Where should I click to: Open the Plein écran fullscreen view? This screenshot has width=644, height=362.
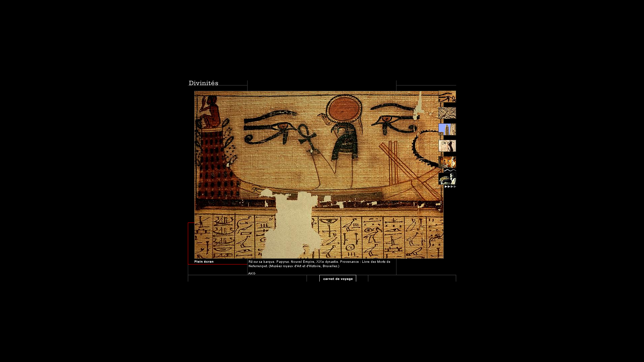(204, 261)
